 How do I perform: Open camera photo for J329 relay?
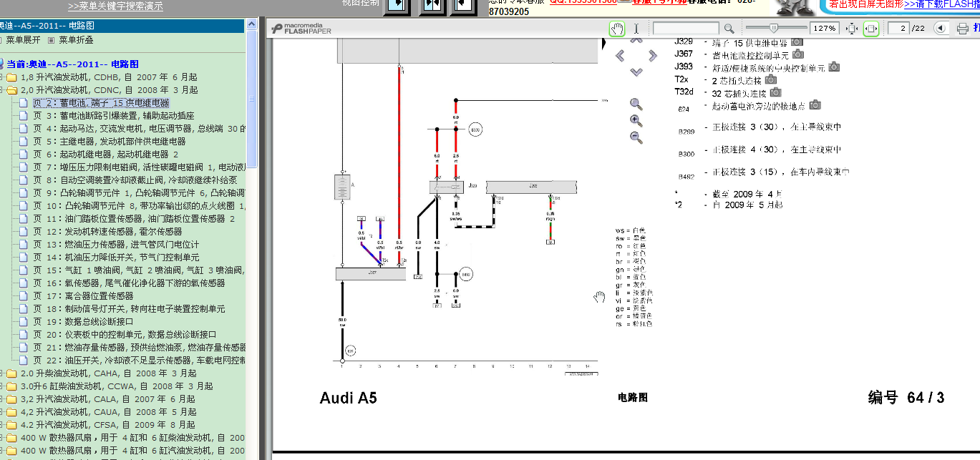pos(796,42)
